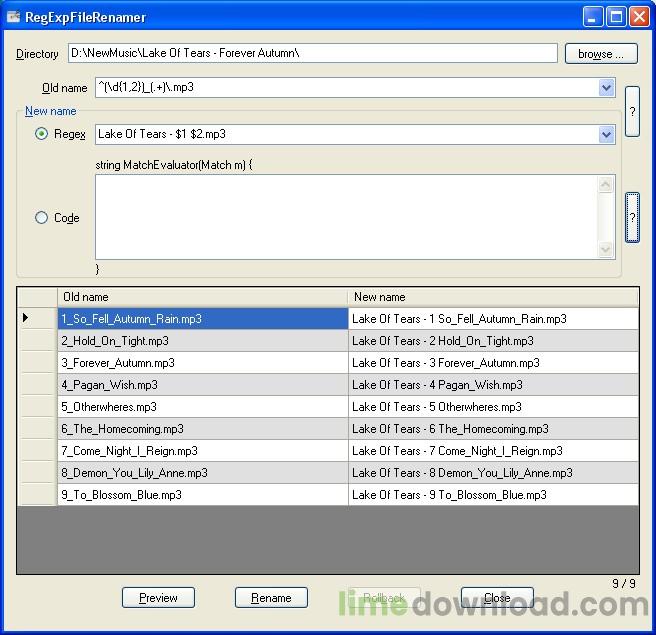Minimize the RegExpFileRenamer window
This screenshot has height=635, width=656.
click(594, 16)
